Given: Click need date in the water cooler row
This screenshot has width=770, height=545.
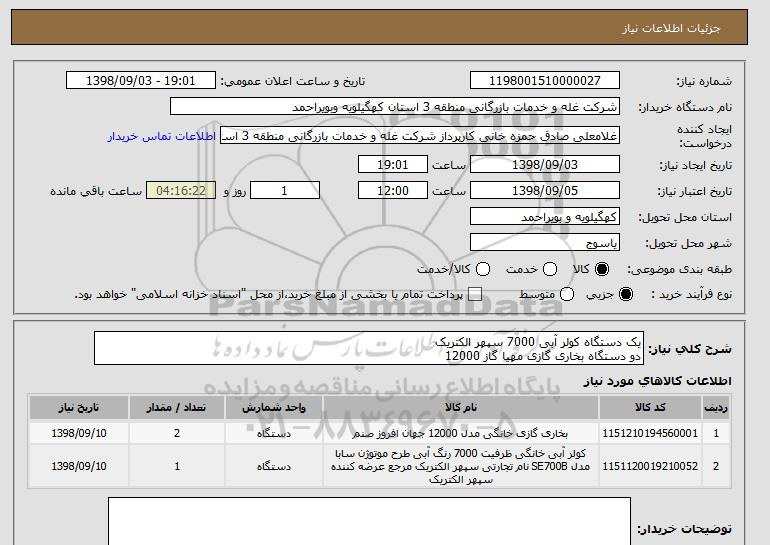Looking at the screenshot, I should [79, 466].
